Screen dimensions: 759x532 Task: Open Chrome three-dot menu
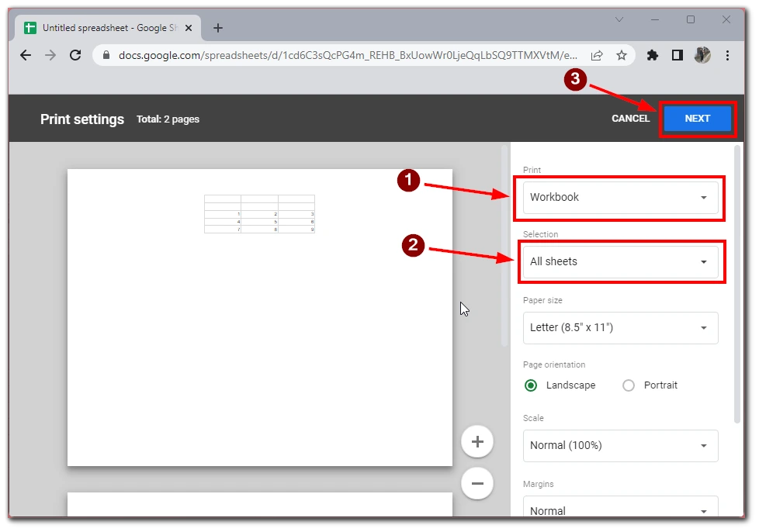click(727, 55)
